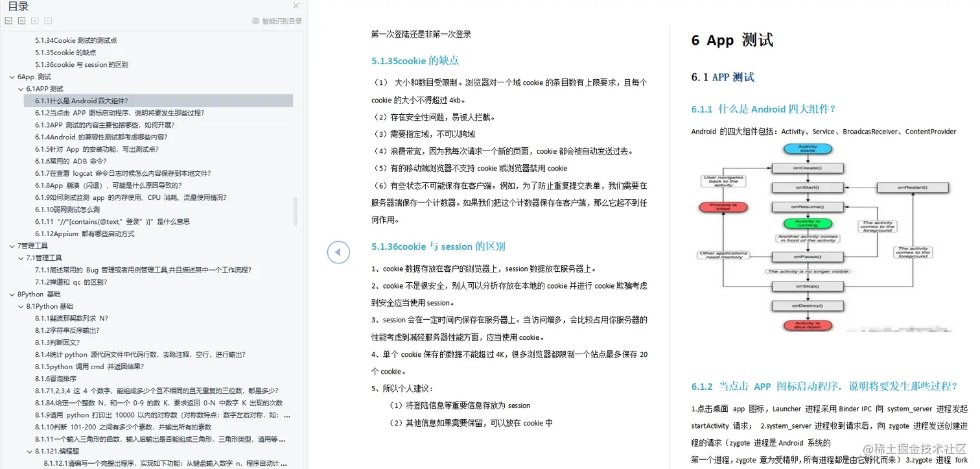980x469 pixels.
Task: Collapse the 6.1APP 测试 sub-branch
Action: [20, 88]
